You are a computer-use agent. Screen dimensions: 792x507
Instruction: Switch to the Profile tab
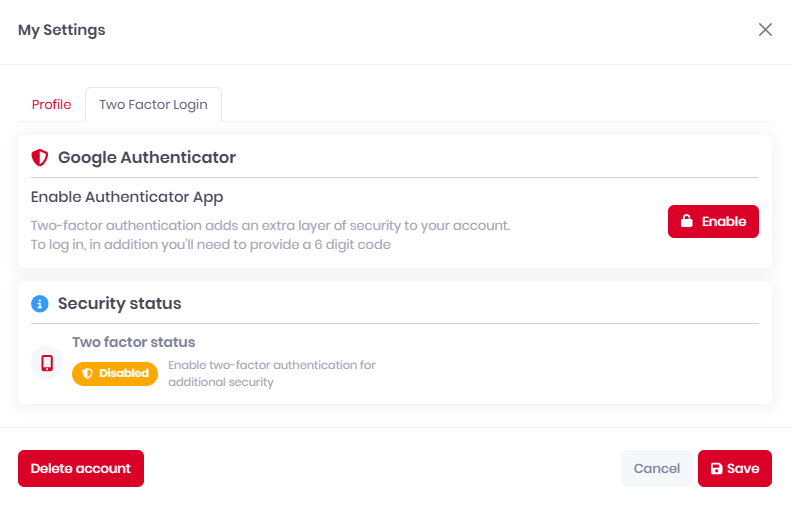pos(52,105)
